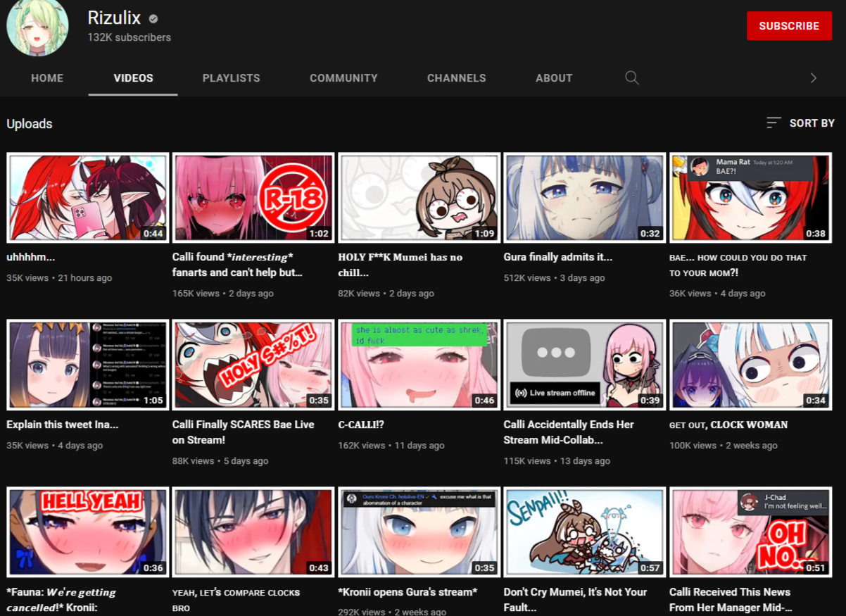Screen dimensions: 846x616
Task: Click the verified badge next to Rizulix
Action: 153,19
